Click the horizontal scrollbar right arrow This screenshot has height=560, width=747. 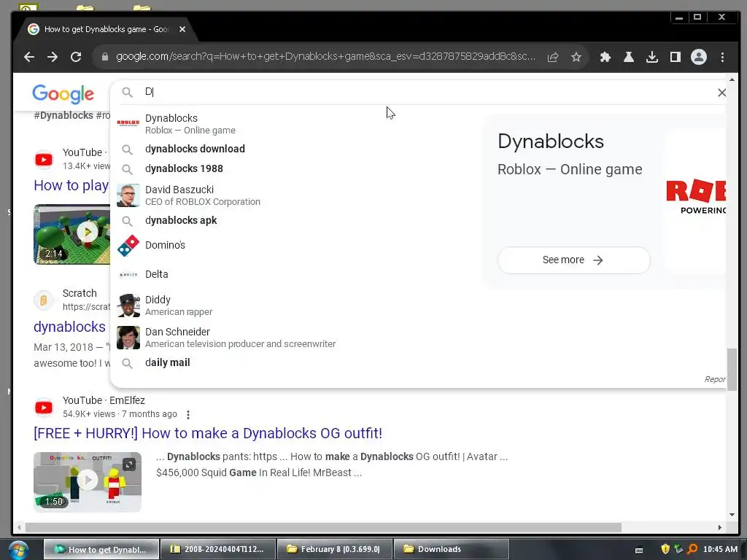(x=720, y=528)
